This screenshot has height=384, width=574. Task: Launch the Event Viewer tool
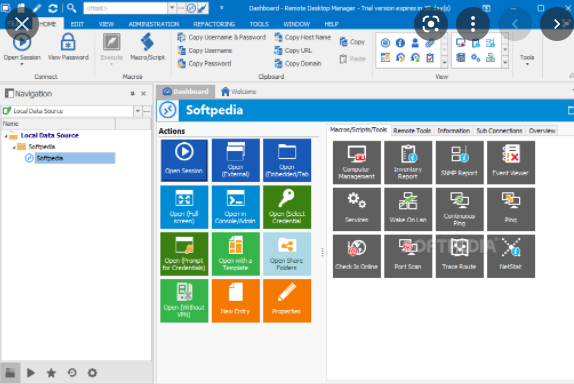[511, 163]
